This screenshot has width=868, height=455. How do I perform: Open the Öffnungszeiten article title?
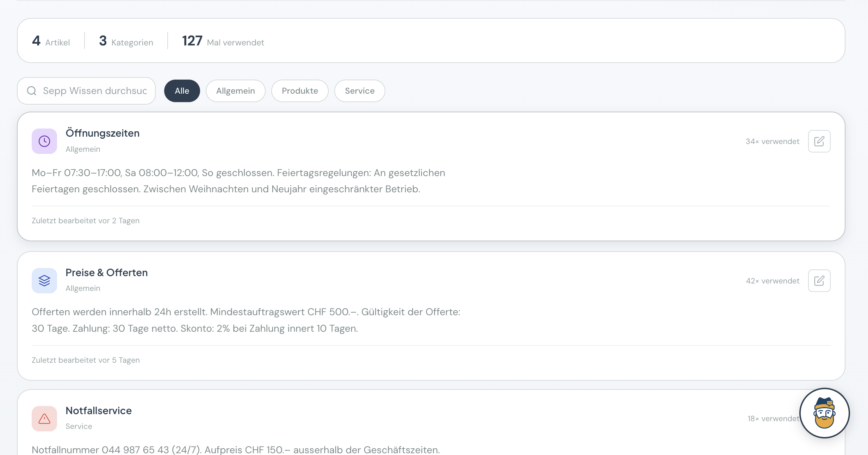pyautogui.click(x=103, y=133)
